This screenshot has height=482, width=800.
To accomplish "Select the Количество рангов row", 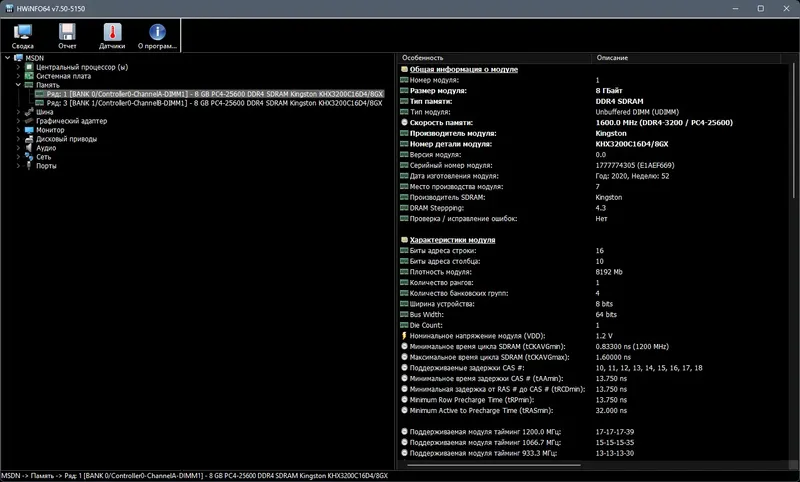I will pos(592,283).
